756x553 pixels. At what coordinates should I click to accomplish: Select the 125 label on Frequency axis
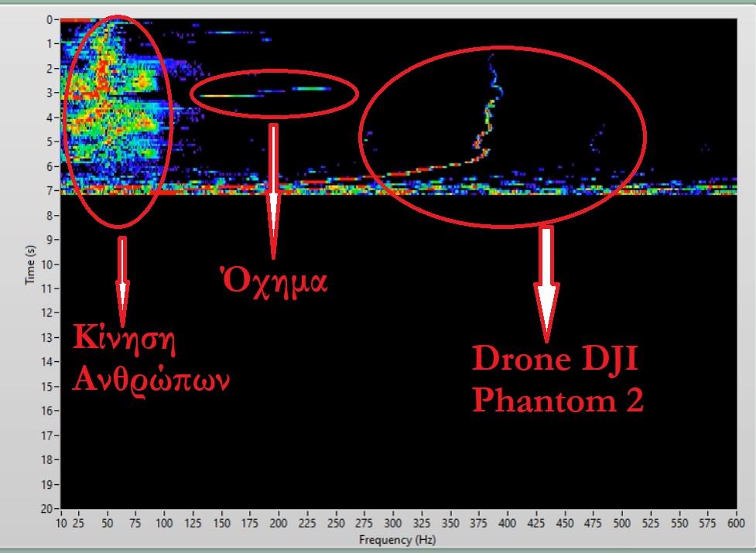tap(193, 524)
